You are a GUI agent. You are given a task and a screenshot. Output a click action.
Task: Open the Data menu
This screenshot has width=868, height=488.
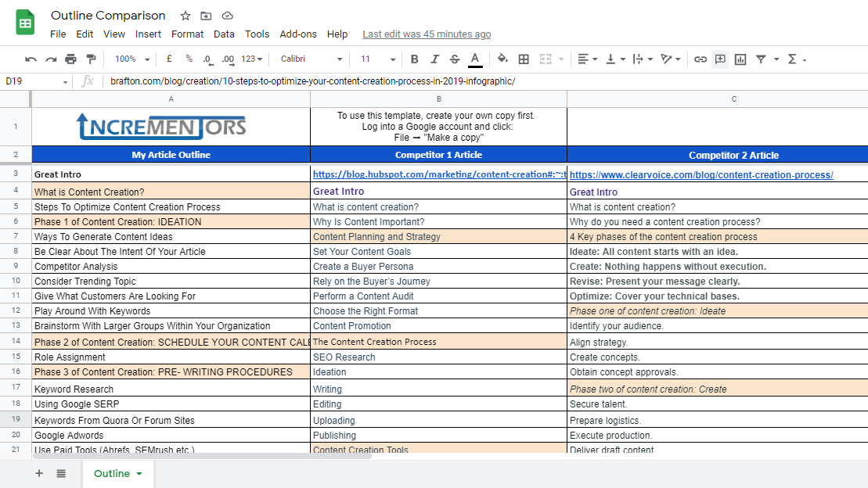224,34
